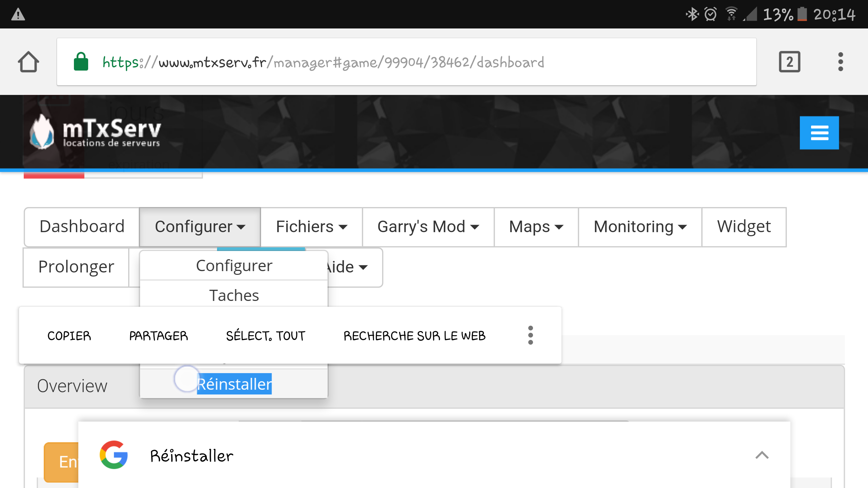The image size is (868, 488).
Task: Select Taches in the dropdown list
Action: click(234, 295)
